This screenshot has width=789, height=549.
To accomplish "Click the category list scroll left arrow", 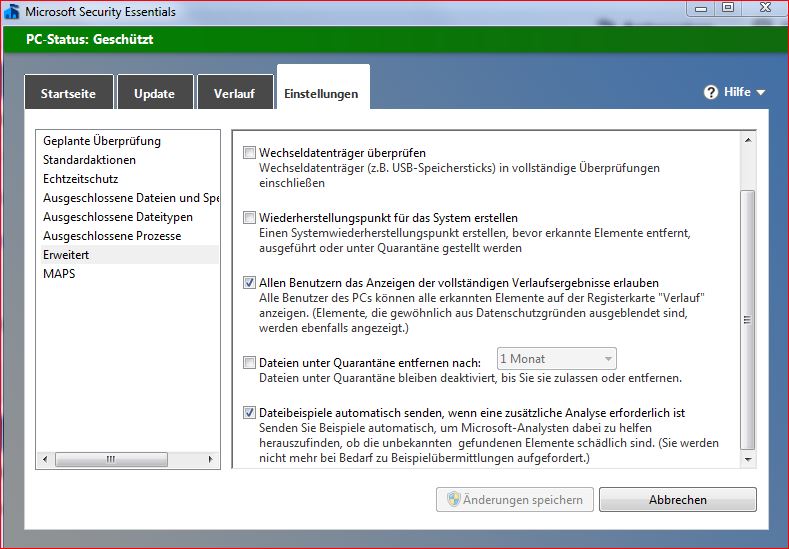I will tap(45, 459).
